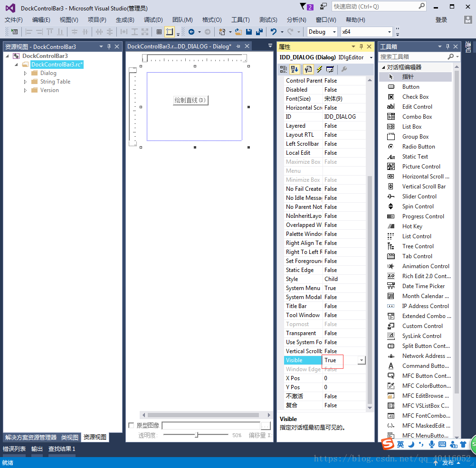Select the pointer (指针) tool in toolbox
Image resolution: width=476 pixels, height=468 pixels.
[416, 77]
